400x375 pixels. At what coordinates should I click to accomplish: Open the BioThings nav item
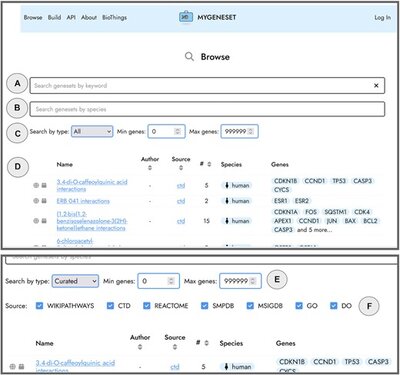click(x=114, y=17)
